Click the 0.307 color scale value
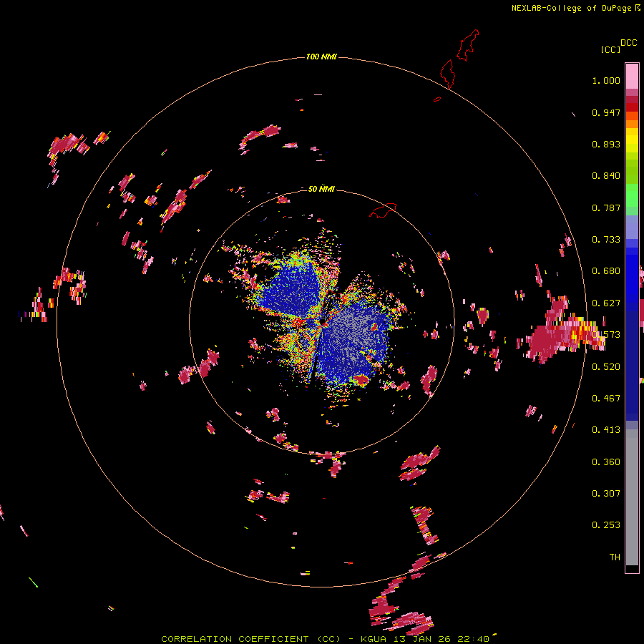Viewport: 644px width, 644px height. pos(606,494)
